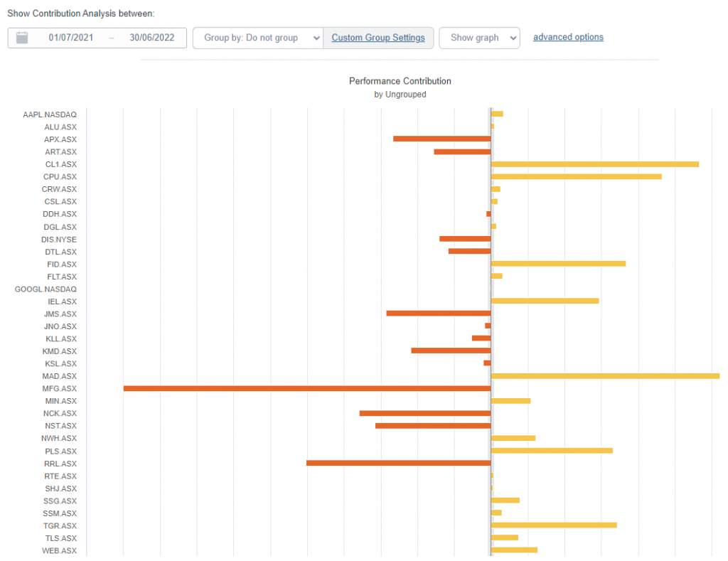Open the Show graph dropdown
This screenshot has width=728, height=561.
(479, 38)
